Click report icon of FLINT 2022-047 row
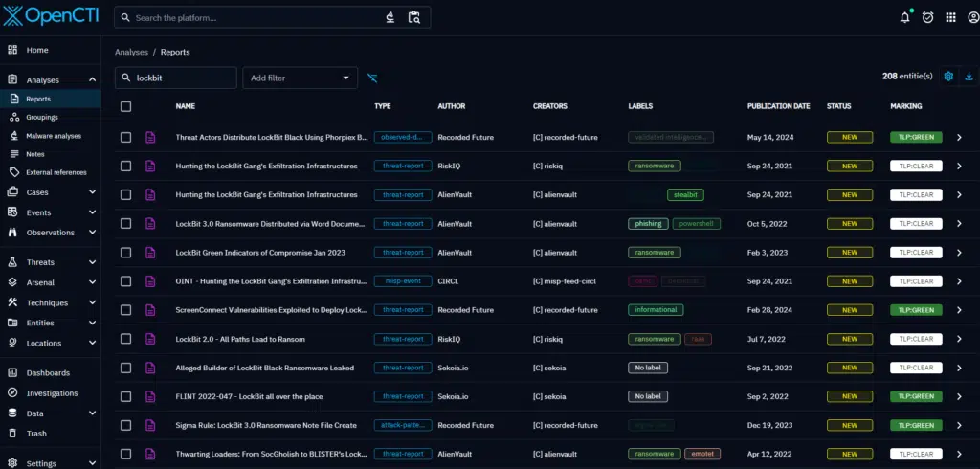 coord(150,396)
